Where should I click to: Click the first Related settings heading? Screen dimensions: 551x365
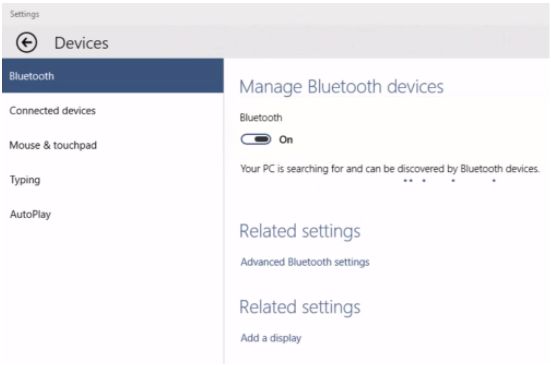300,232
